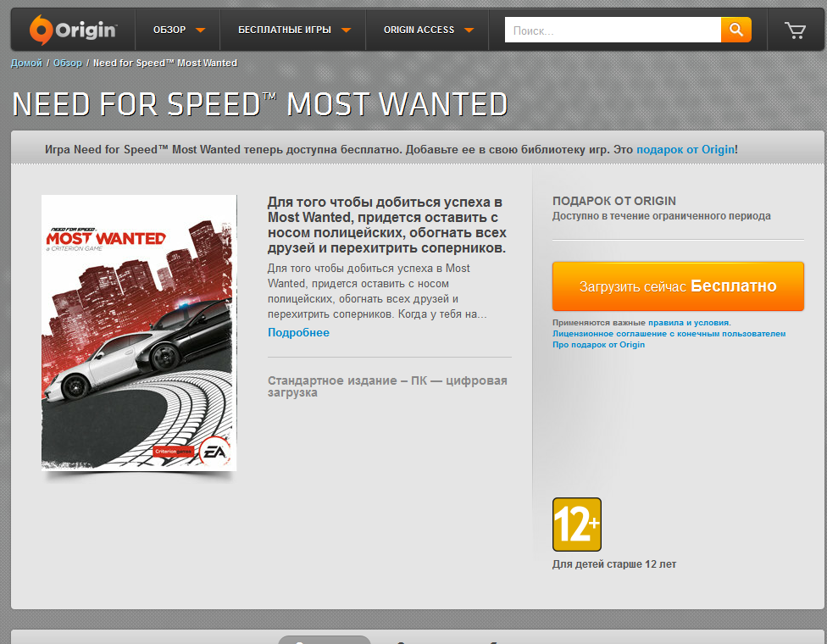Click the orange search magnifier button
Image resolution: width=827 pixels, height=644 pixels.
tap(735, 30)
